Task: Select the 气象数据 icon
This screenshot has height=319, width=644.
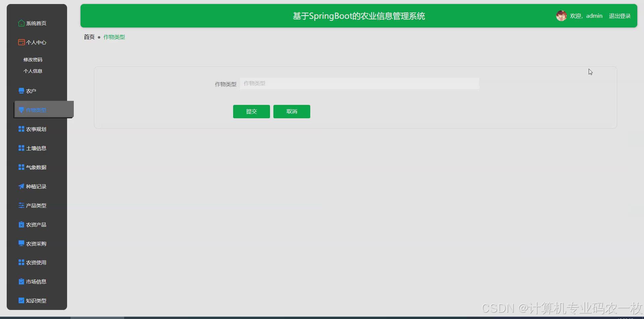Action: pyautogui.click(x=21, y=167)
